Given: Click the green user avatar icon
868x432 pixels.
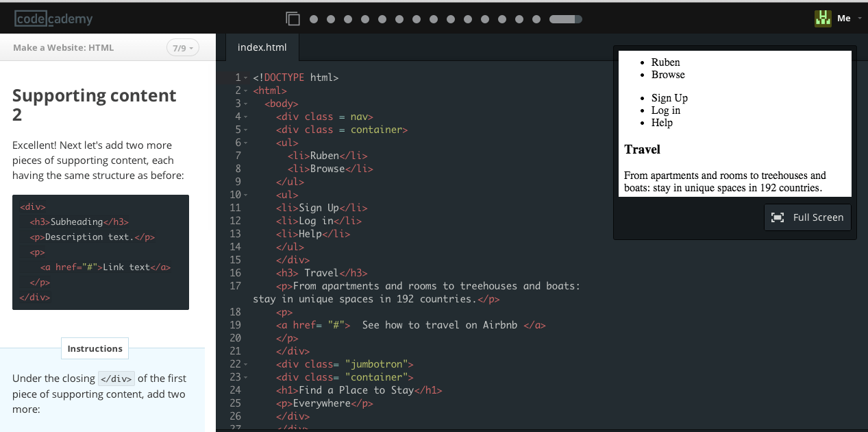Looking at the screenshot, I should pos(822,19).
